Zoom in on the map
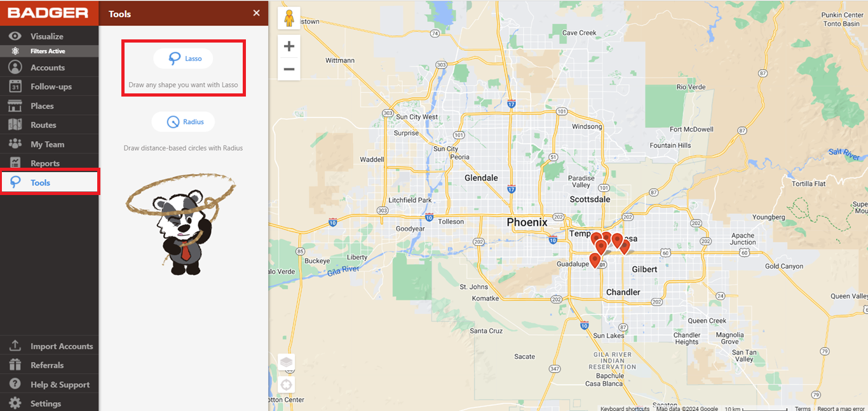The image size is (868, 411). tap(289, 46)
